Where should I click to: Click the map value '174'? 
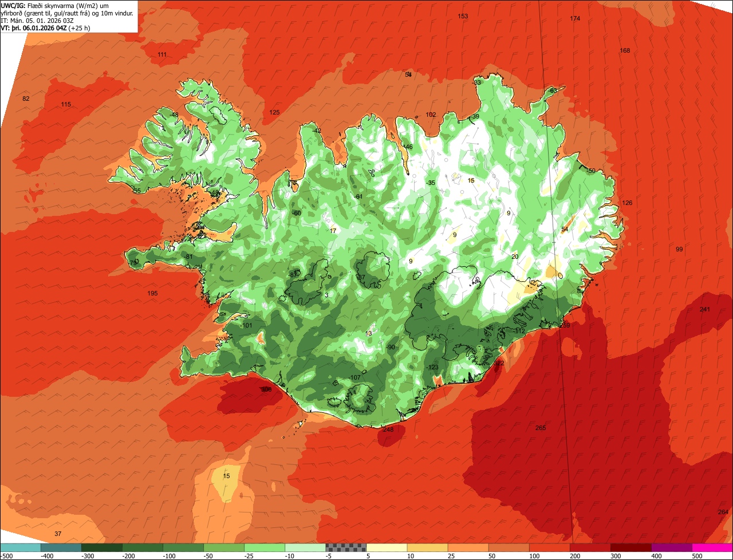(575, 18)
